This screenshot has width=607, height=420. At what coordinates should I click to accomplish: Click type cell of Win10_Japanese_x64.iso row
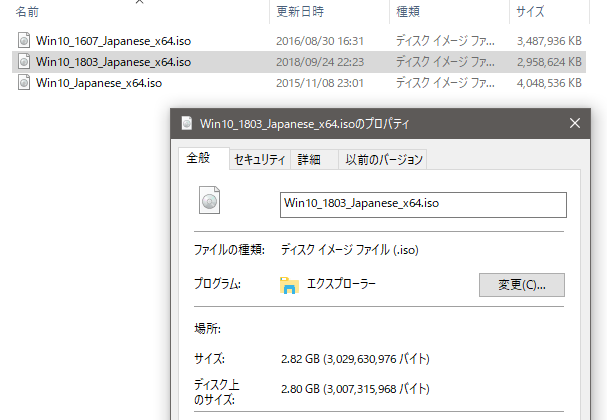tap(445, 83)
